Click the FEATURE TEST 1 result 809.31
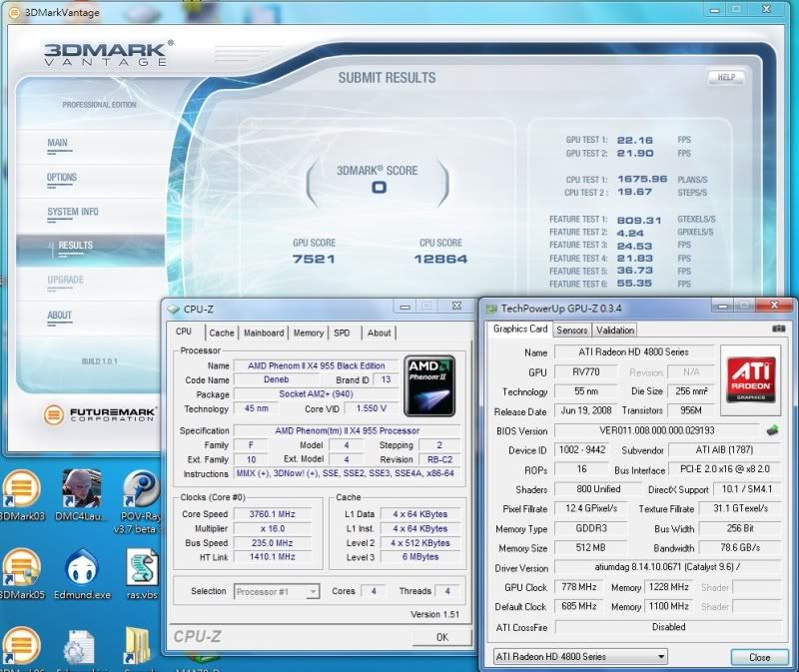 [x=639, y=220]
